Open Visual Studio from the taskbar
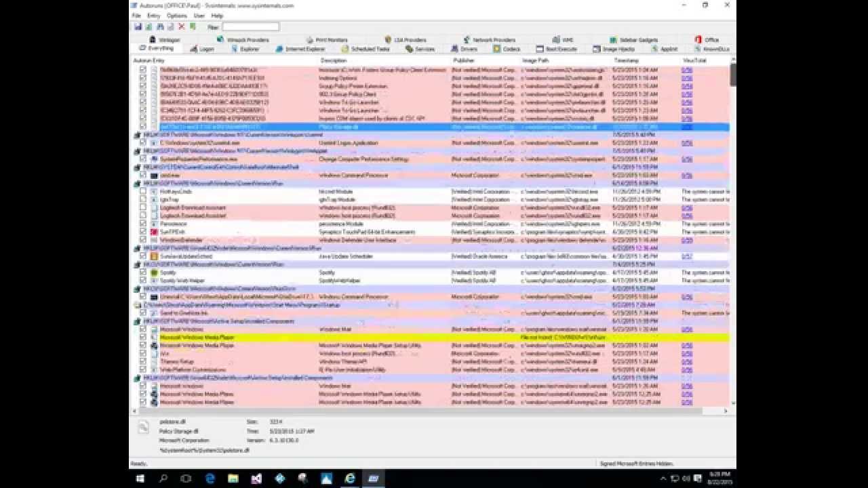The image size is (868, 488). point(256,478)
